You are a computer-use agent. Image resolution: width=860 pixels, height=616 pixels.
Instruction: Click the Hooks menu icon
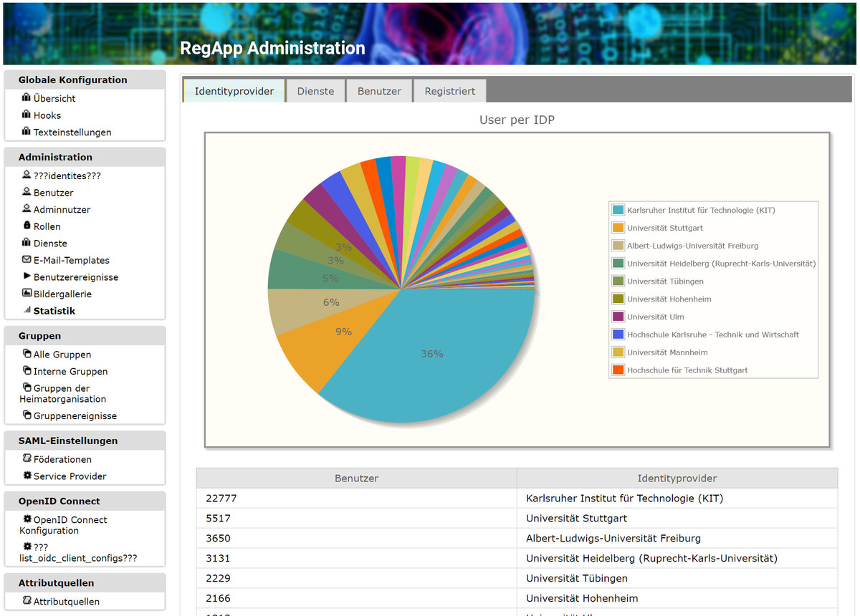(27, 115)
